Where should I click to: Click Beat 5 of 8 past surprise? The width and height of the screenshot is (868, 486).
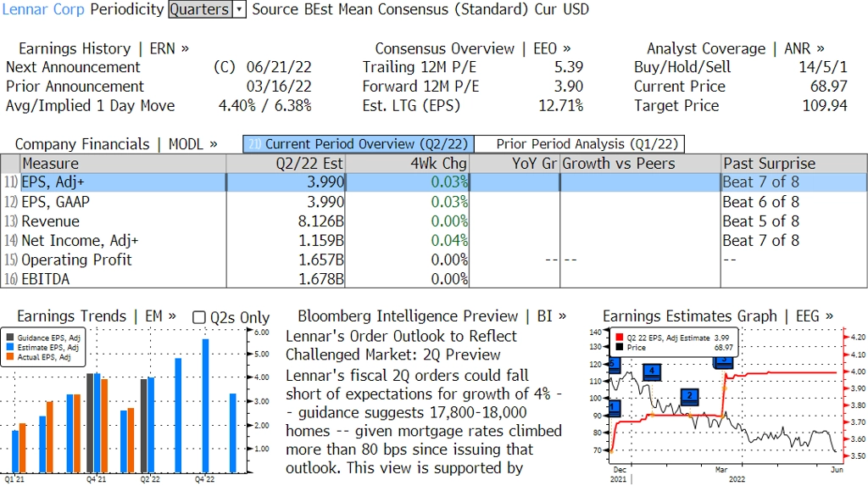[x=761, y=221]
